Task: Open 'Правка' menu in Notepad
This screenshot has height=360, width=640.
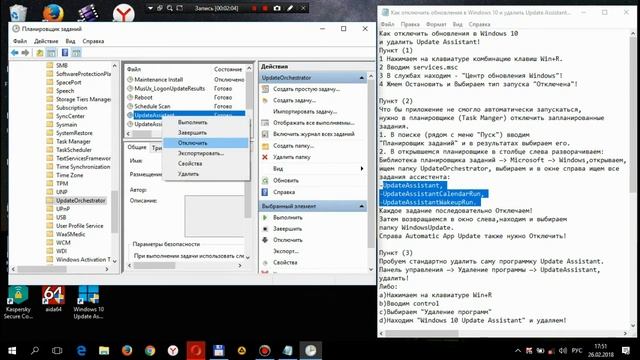Action: (x=410, y=24)
